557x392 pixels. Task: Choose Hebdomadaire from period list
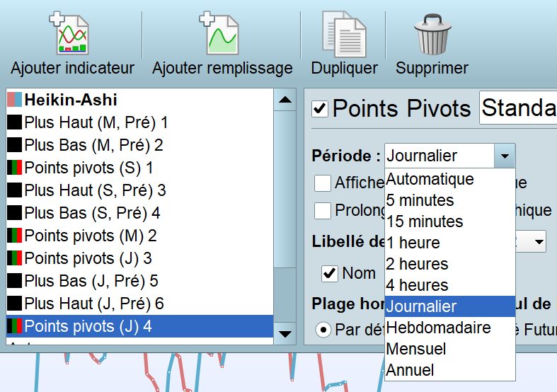(438, 328)
